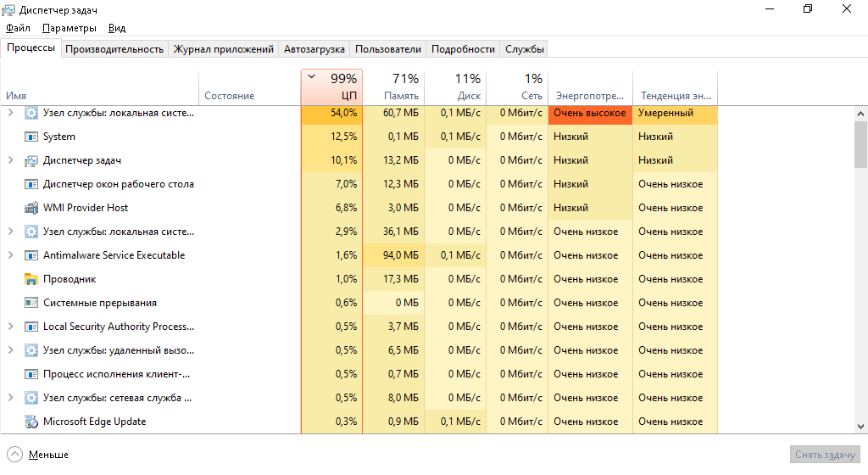Click gear icon of сетевая служба host
868x475 pixels.
tap(31, 398)
